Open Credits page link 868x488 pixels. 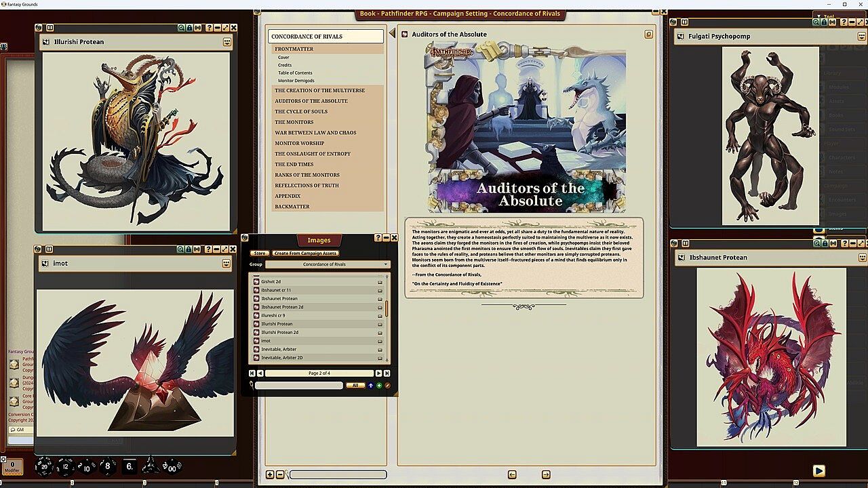(x=285, y=65)
